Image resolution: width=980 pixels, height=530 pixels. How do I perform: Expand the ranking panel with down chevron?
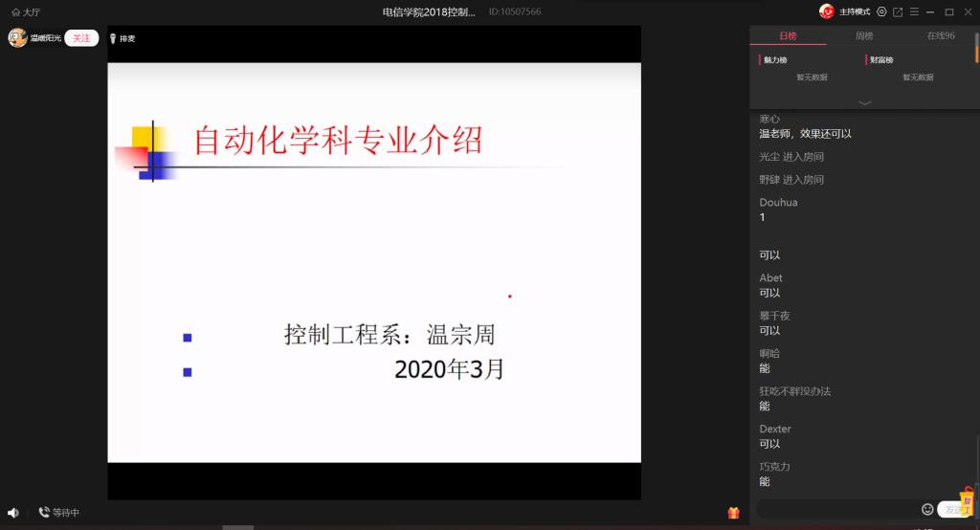[865, 102]
